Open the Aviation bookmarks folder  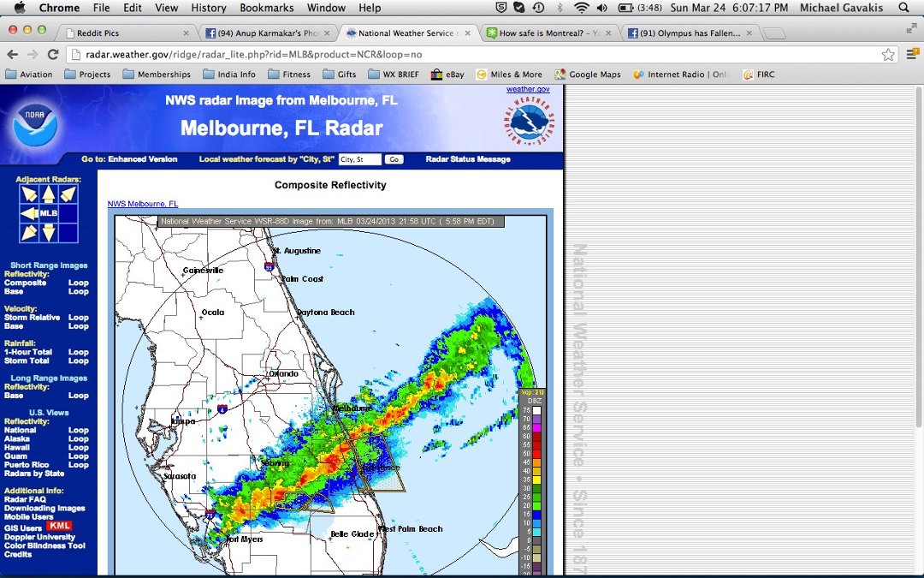[29, 74]
